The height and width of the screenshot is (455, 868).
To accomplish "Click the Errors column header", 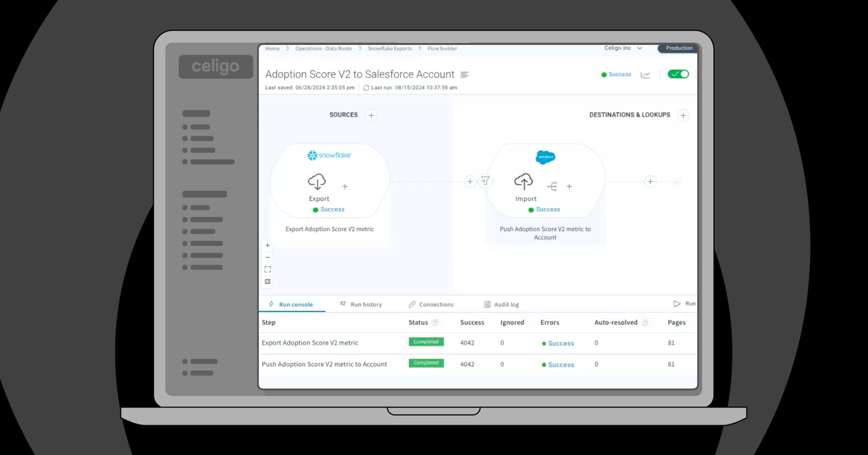I will [x=550, y=323].
